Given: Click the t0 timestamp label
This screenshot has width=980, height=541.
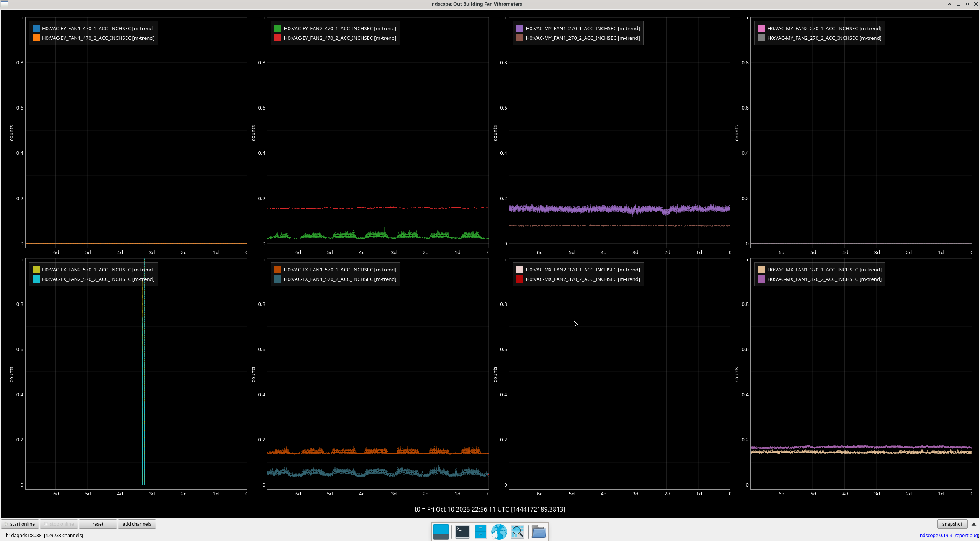Looking at the screenshot, I should tap(490, 509).
